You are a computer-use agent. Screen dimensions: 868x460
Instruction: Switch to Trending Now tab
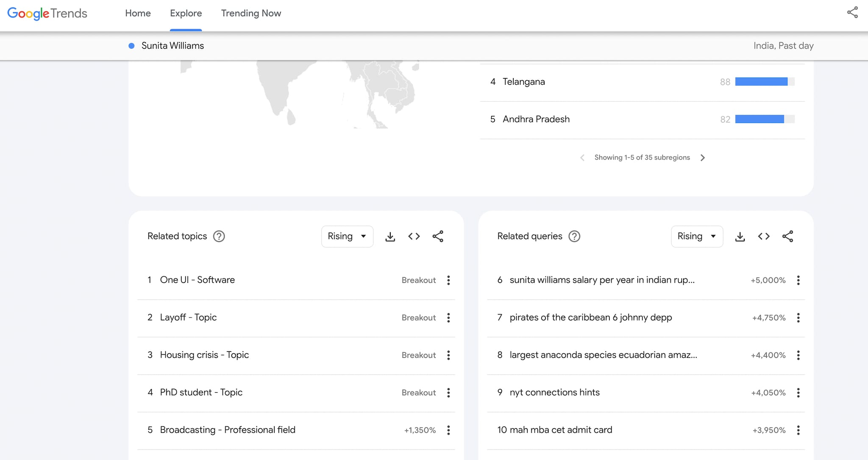pyautogui.click(x=251, y=13)
